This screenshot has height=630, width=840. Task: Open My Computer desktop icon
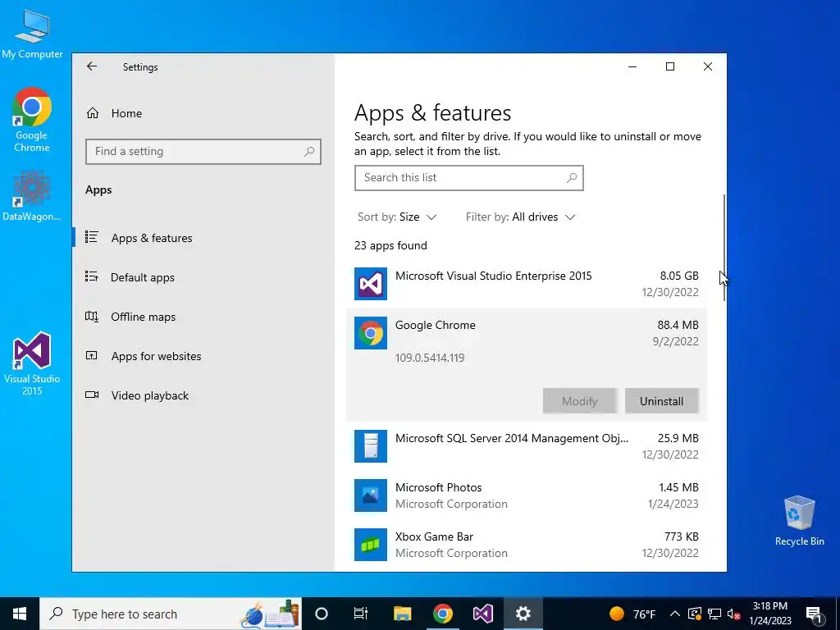click(32, 34)
